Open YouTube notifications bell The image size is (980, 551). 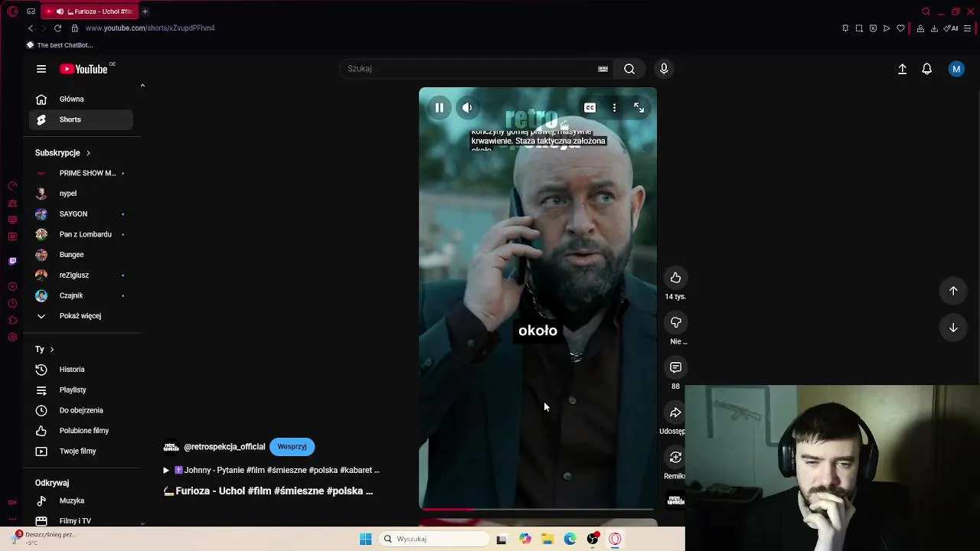926,69
